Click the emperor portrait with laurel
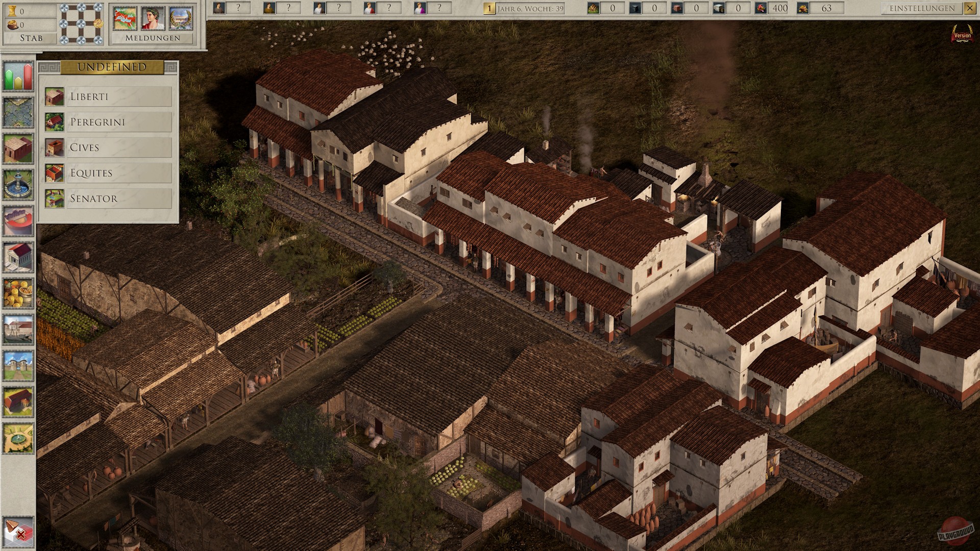 (153, 18)
